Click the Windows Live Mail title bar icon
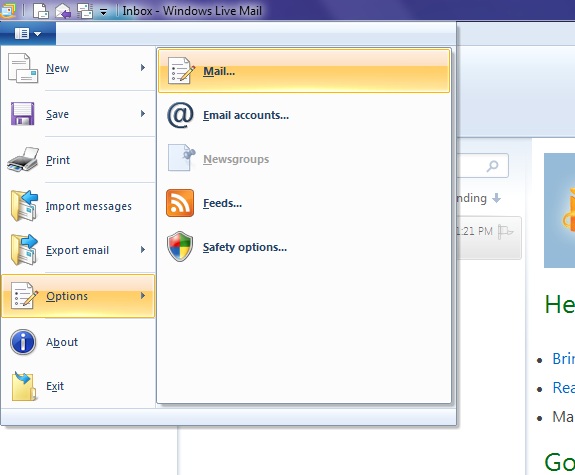 [7, 10]
